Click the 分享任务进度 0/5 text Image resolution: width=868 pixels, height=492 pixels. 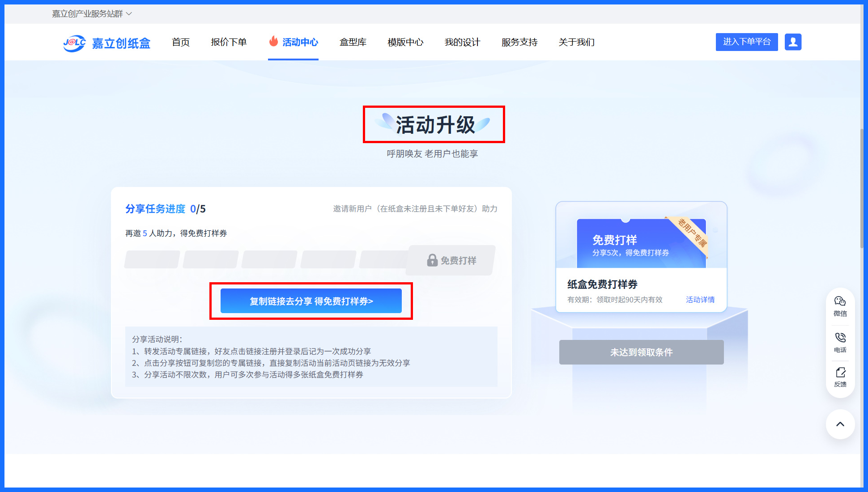click(166, 209)
